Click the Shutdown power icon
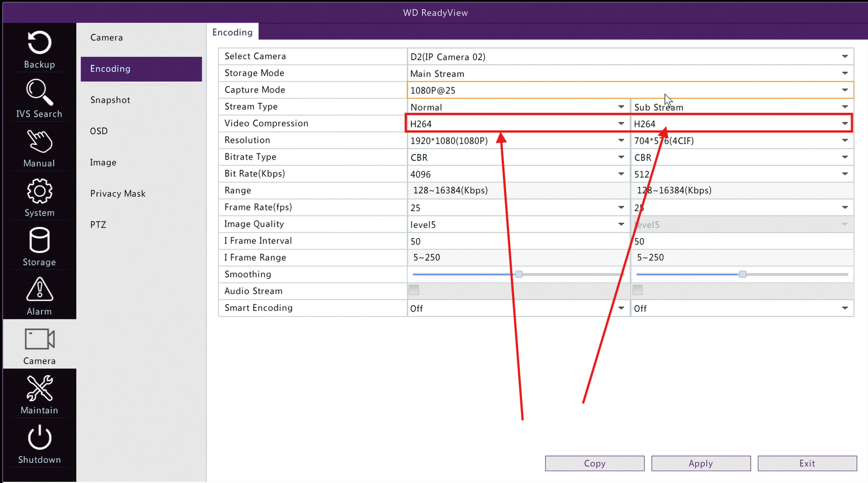This screenshot has width=868, height=483. click(40, 437)
